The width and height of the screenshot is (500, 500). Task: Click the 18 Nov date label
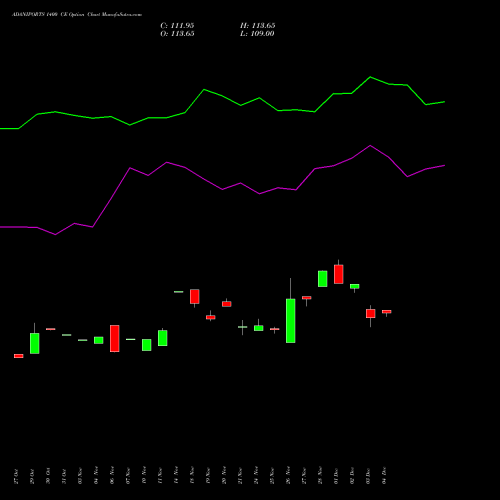192,476
